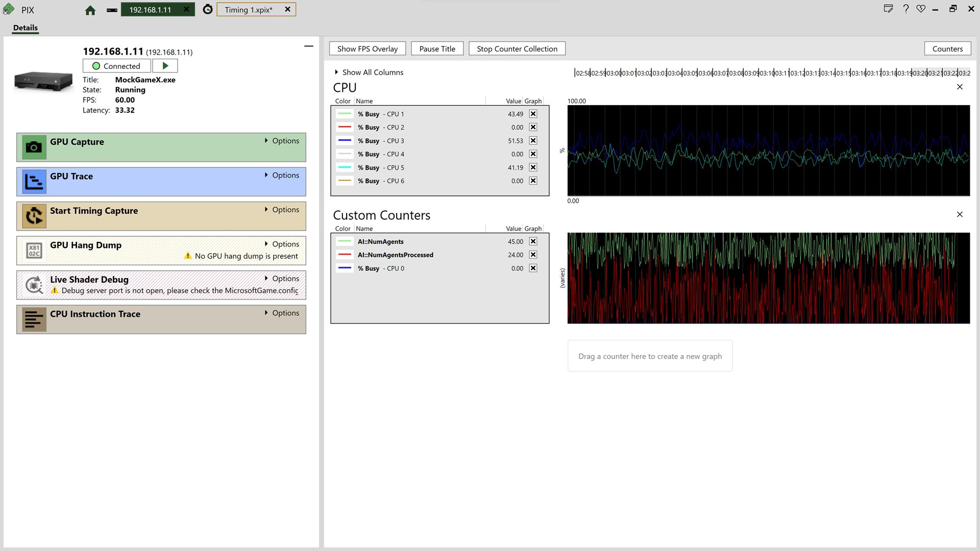Toggle graph checkbox for AI::NumAgentsProcessed
This screenshot has height=551, width=980.
pyautogui.click(x=533, y=255)
